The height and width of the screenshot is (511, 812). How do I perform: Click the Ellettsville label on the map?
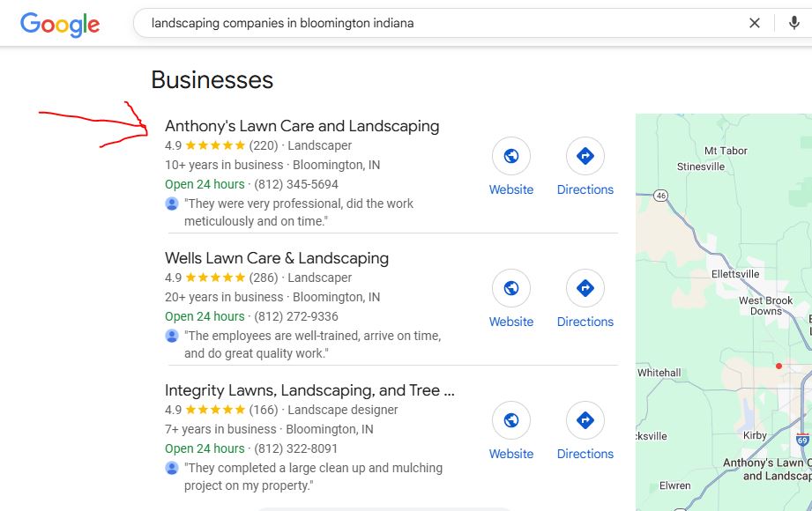tap(735, 274)
